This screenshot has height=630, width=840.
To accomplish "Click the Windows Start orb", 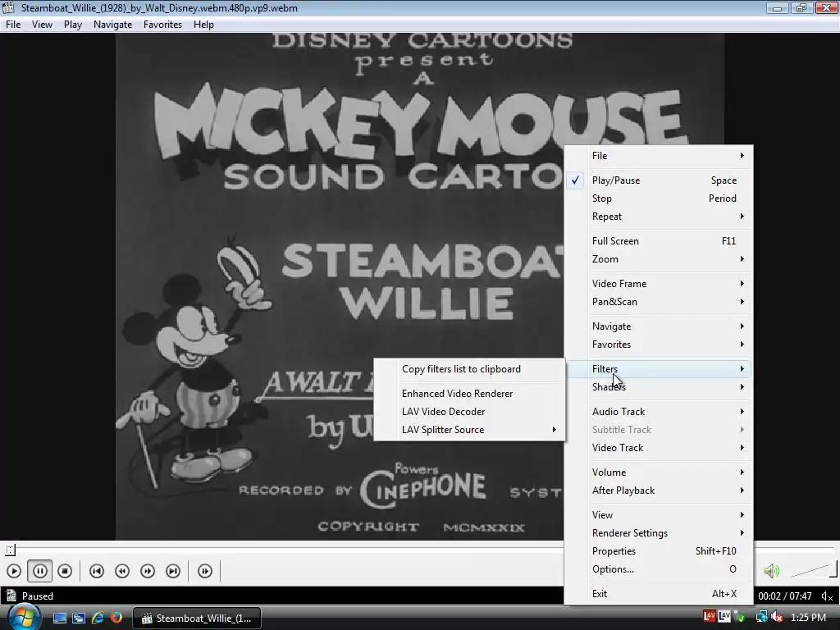I will click(x=23, y=618).
